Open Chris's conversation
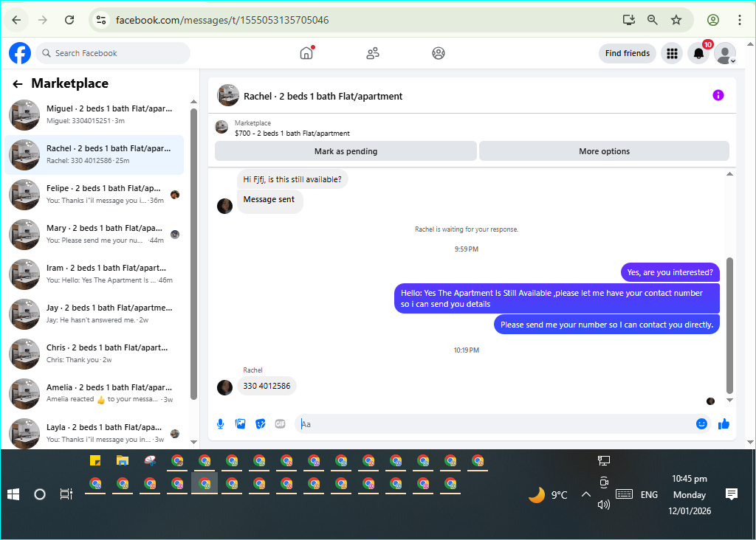 click(x=94, y=353)
